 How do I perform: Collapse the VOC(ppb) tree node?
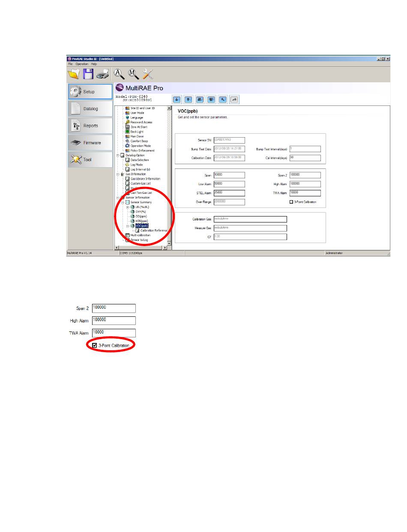(128, 226)
